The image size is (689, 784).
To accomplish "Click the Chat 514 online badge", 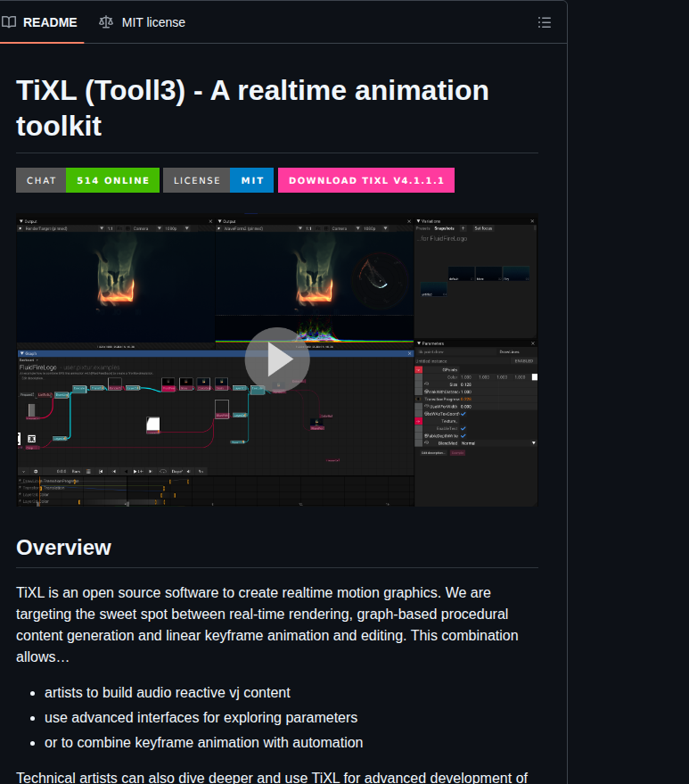I will pyautogui.click(x=87, y=180).
